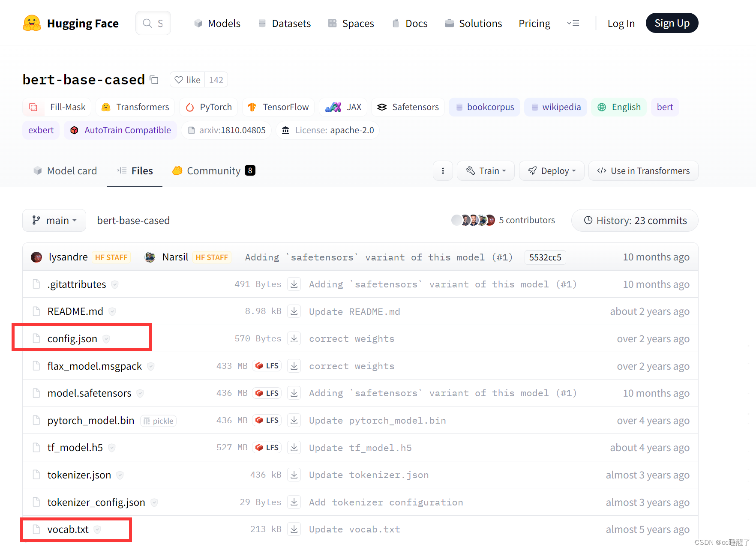Click the Log In link
The image size is (756, 550).
click(x=621, y=24)
